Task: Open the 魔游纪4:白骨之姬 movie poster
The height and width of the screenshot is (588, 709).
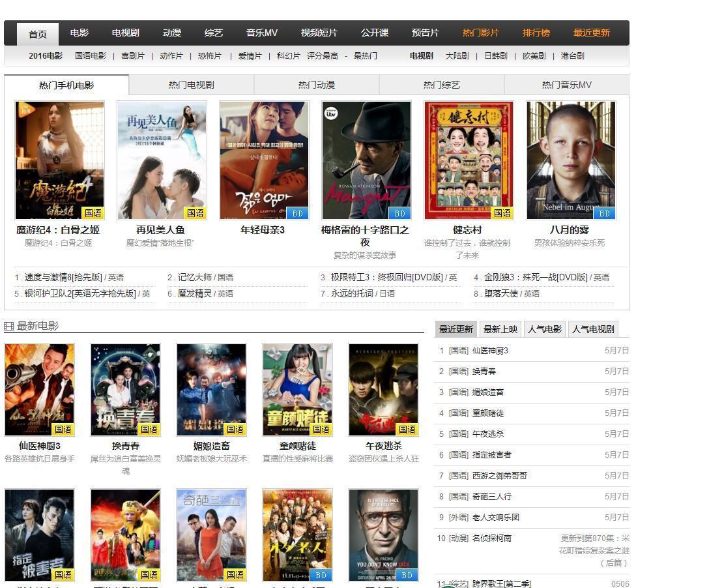Action: (59, 160)
